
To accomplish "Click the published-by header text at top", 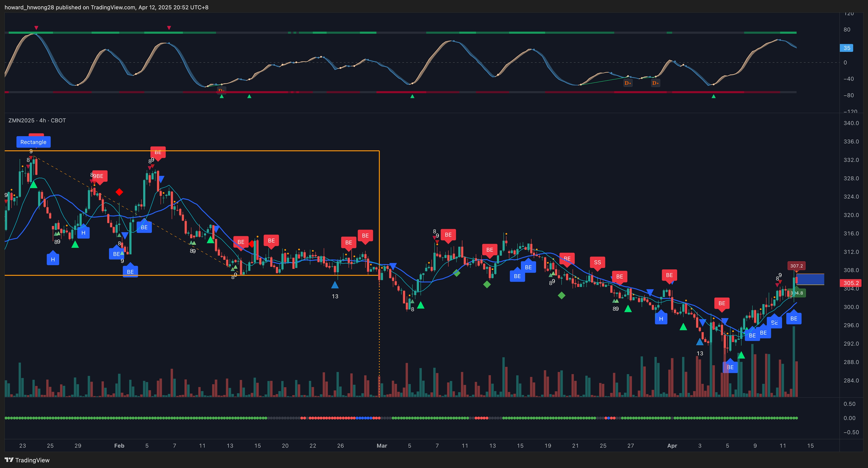I will pos(106,7).
